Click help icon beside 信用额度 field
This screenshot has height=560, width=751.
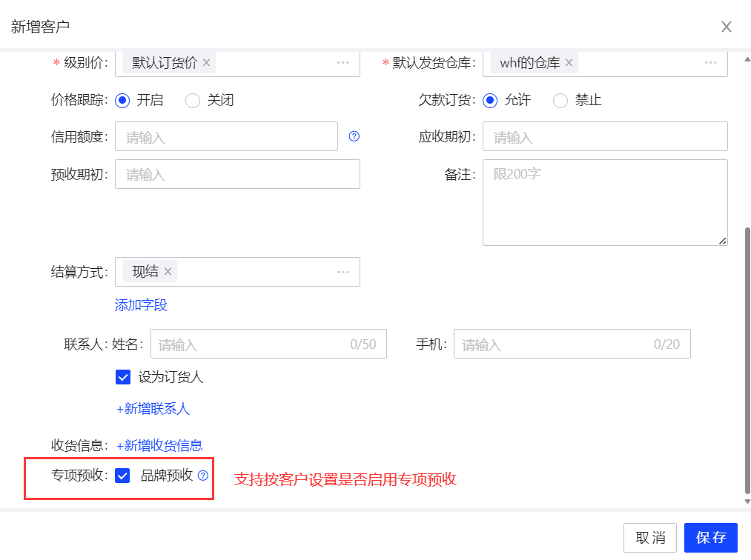[354, 136]
